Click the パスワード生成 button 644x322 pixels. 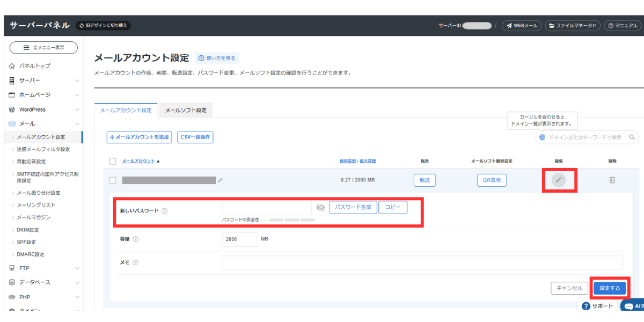pyautogui.click(x=353, y=207)
